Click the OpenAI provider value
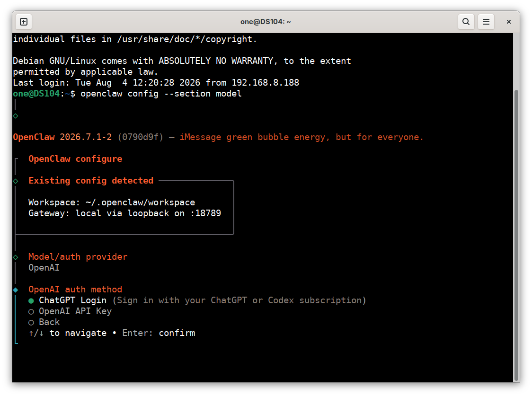 (x=44, y=267)
